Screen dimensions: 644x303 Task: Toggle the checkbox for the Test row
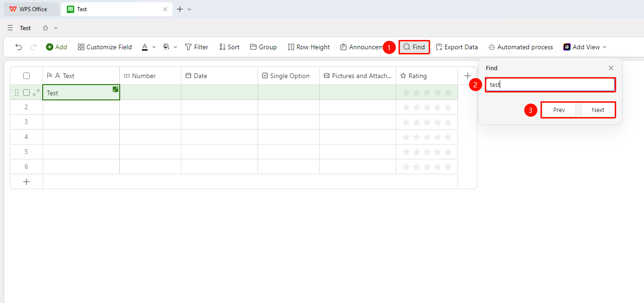pyautogui.click(x=26, y=92)
